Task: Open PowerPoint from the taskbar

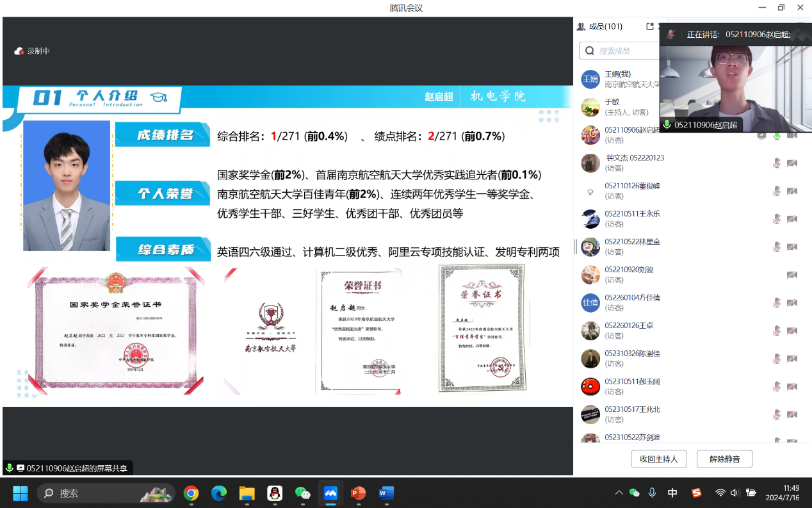Action: tap(358, 493)
